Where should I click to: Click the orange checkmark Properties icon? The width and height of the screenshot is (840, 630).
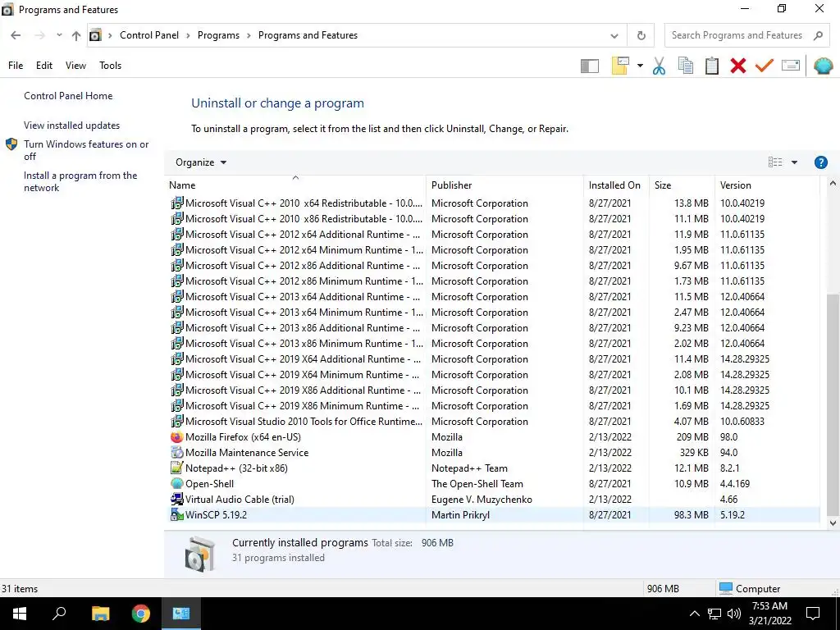765,66
